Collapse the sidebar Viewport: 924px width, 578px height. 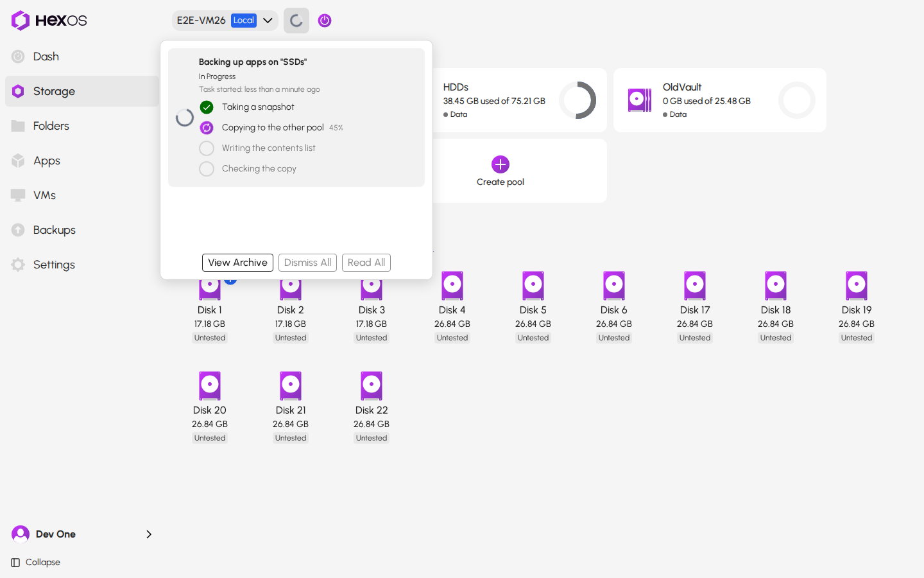coord(36,563)
